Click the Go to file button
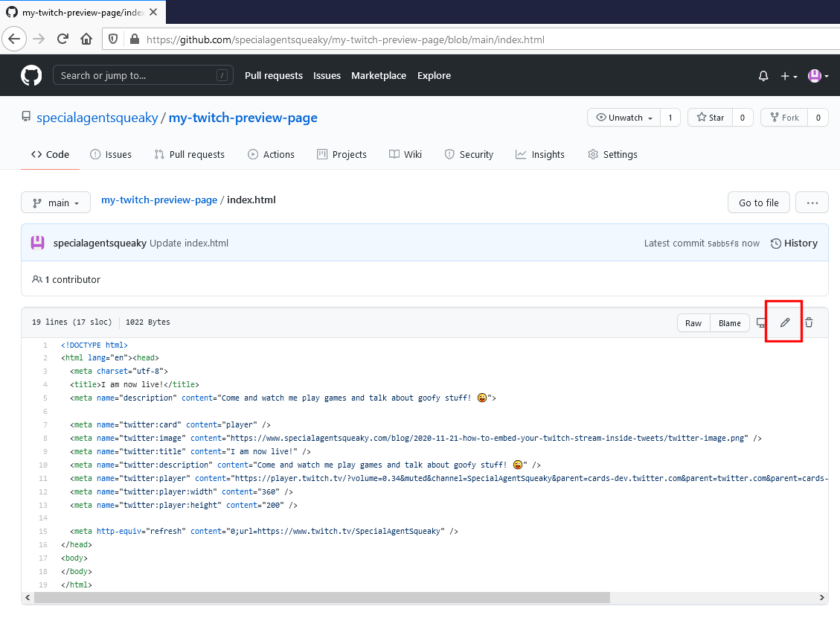The width and height of the screenshot is (840, 621). (x=758, y=202)
